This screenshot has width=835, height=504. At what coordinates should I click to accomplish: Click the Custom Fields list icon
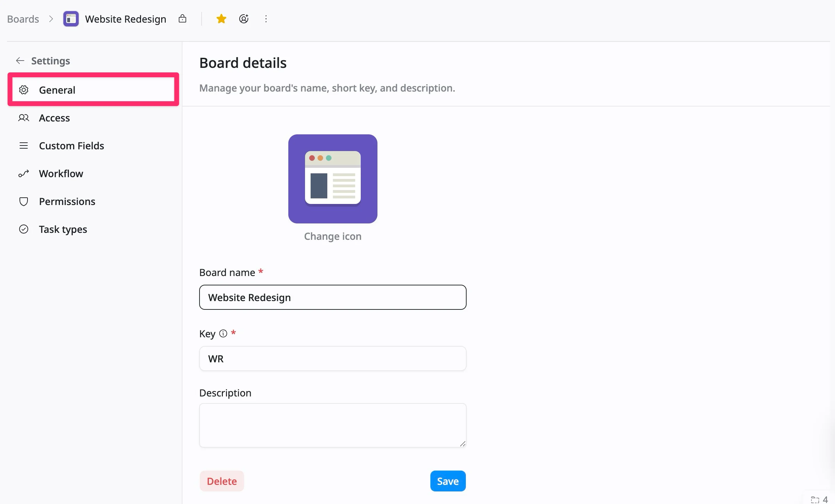(24, 145)
